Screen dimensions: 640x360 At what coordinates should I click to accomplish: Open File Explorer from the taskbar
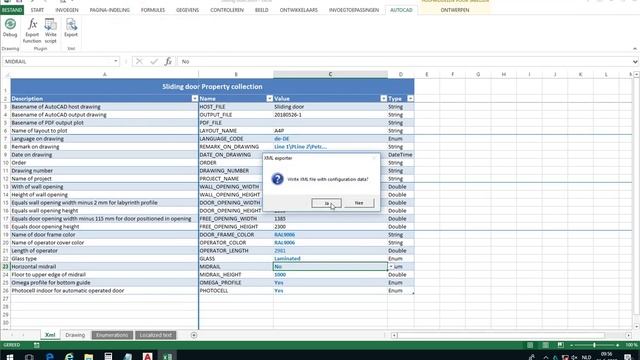tap(89, 356)
